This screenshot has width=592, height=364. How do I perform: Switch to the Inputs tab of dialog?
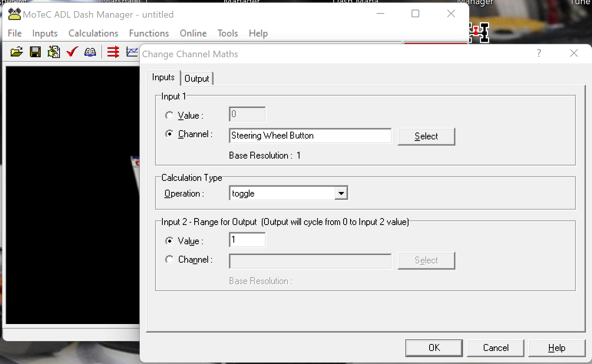(164, 77)
